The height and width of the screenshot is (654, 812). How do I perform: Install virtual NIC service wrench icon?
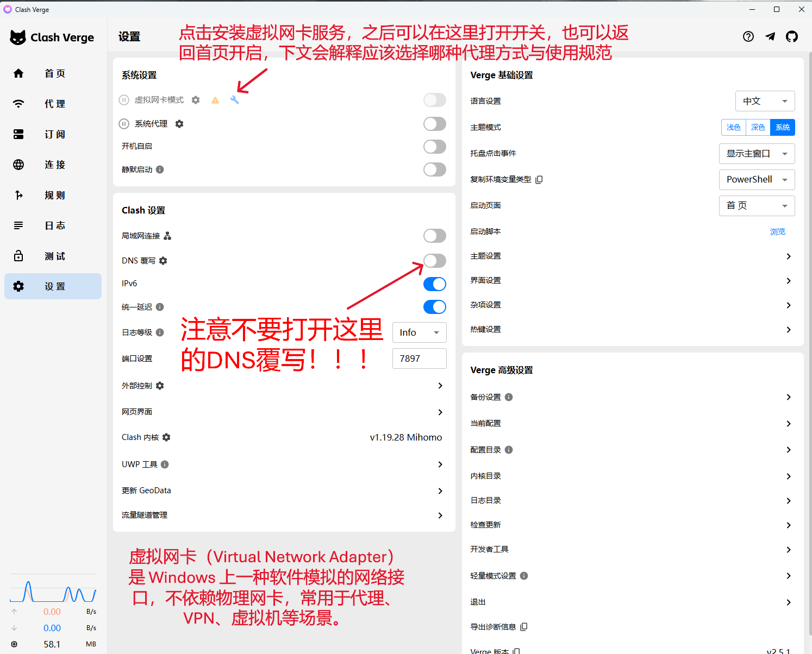click(234, 100)
